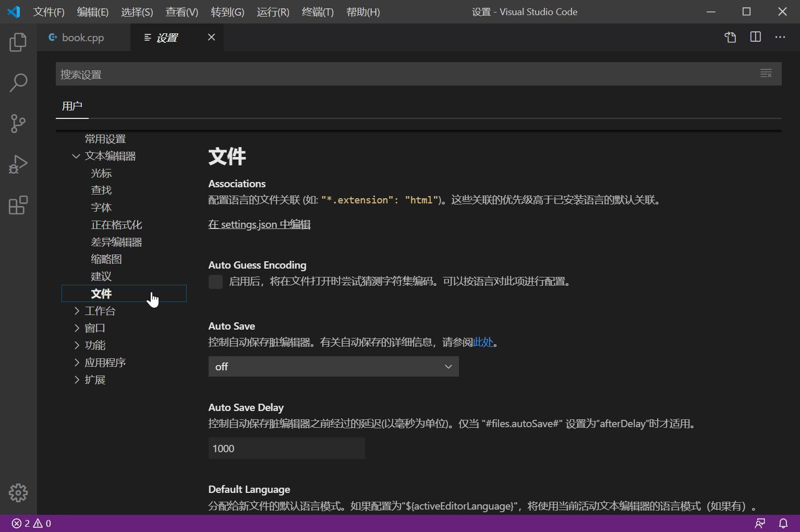The image size is (800, 532).
Task: Select 文件 in the settings tree
Action: 124,294
